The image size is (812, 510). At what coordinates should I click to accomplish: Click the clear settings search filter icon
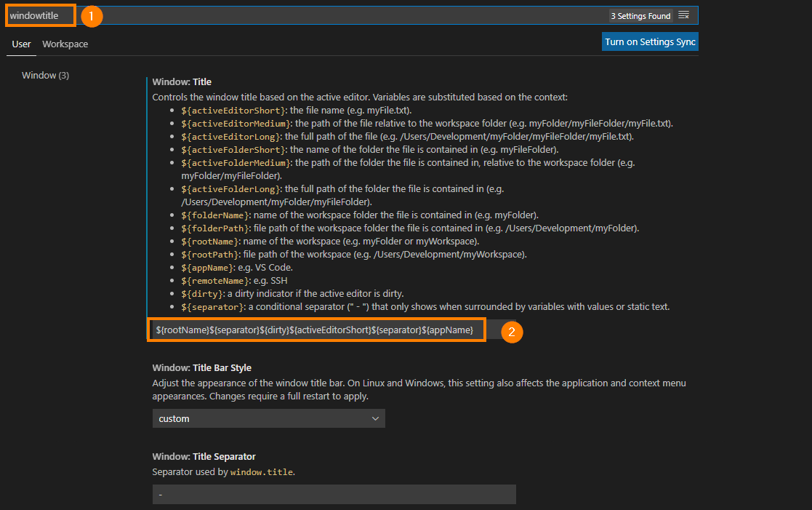coord(683,15)
